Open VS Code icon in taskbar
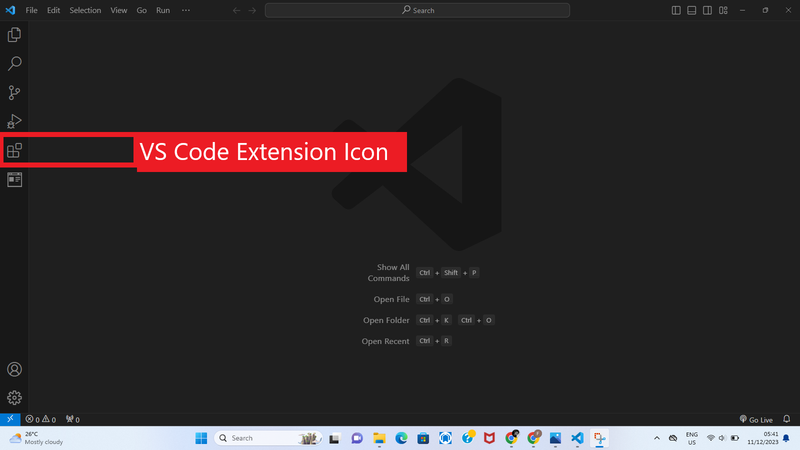The image size is (800, 450). tap(577, 438)
